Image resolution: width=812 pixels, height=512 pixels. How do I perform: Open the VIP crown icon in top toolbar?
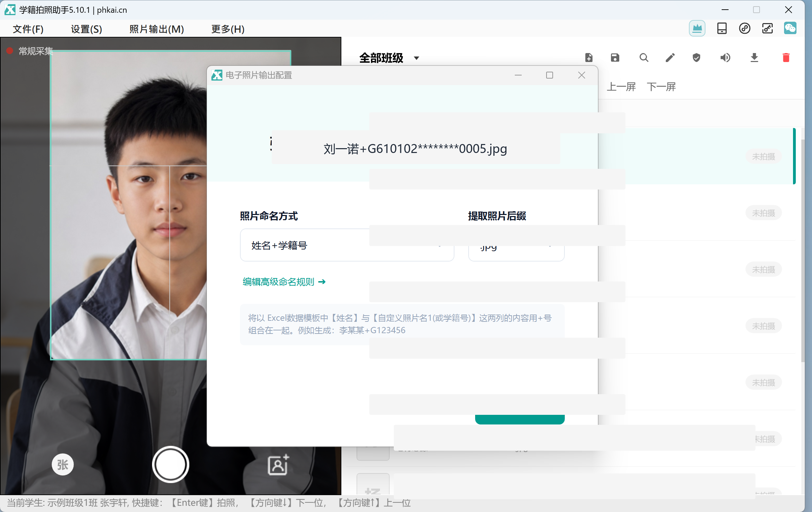tap(697, 29)
